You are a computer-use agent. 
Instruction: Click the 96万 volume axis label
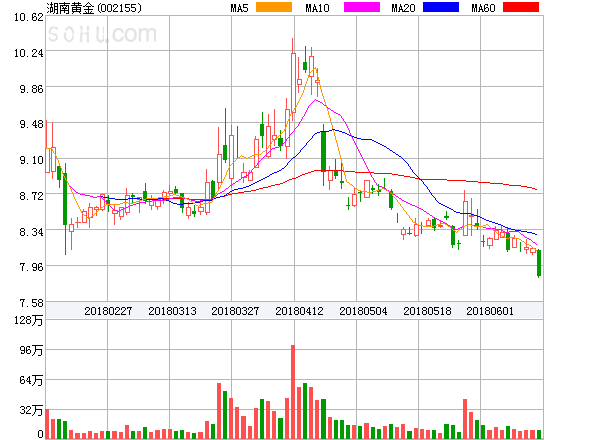pos(31,350)
